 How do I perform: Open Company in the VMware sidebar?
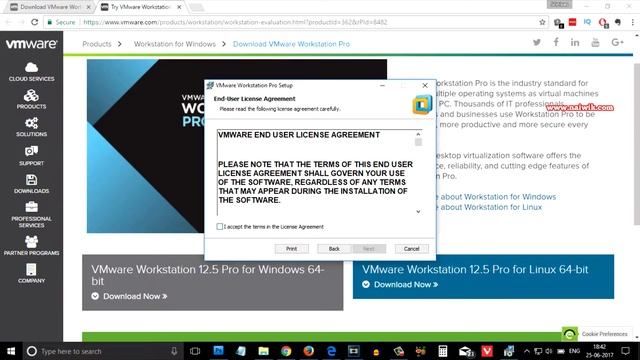tap(31, 273)
